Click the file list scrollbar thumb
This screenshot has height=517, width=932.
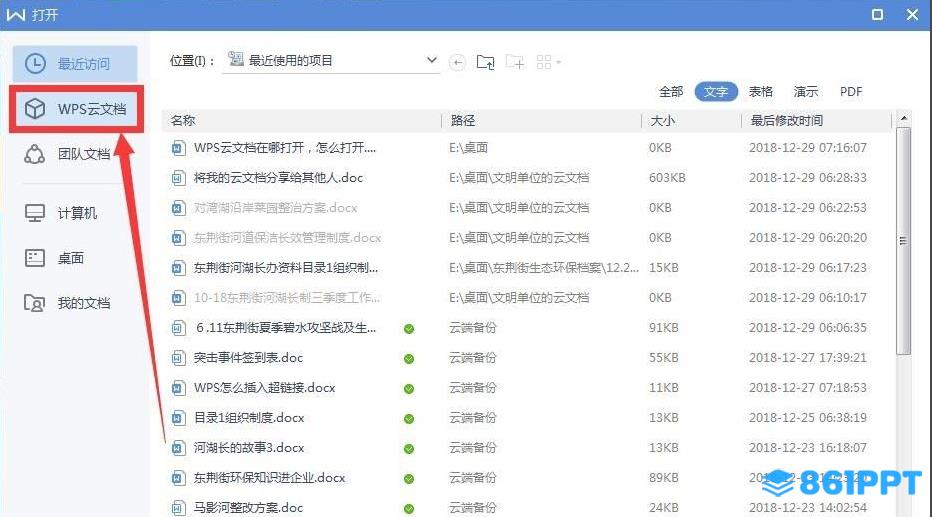coord(903,241)
